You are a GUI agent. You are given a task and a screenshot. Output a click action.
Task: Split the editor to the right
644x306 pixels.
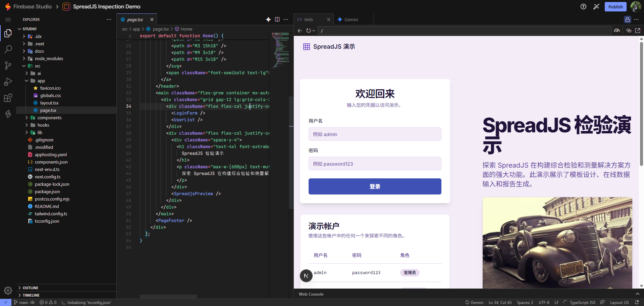pyautogui.click(x=277, y=19)
